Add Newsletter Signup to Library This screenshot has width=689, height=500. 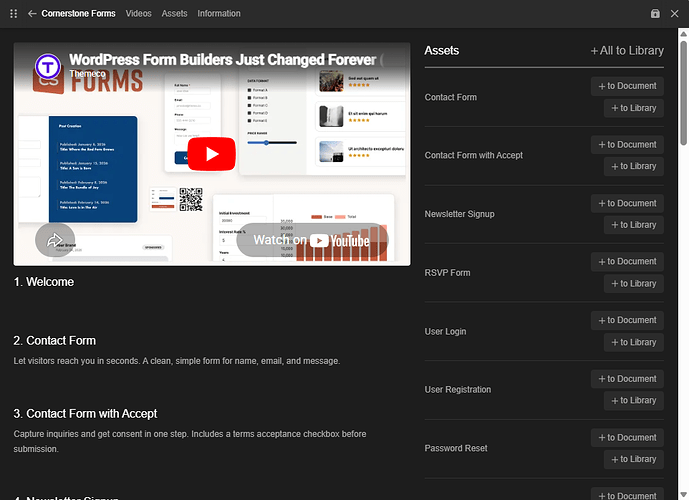(634, 225)
